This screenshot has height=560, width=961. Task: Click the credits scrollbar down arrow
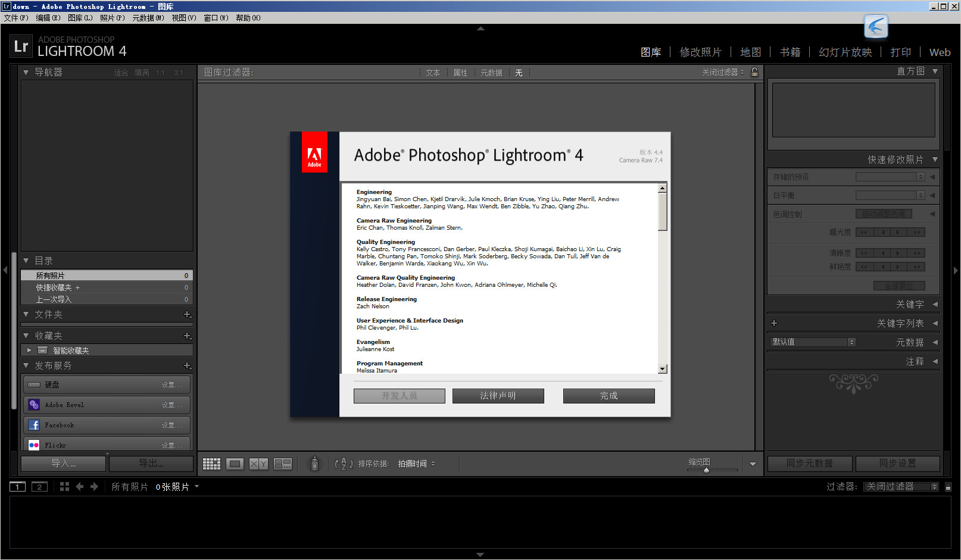coord(663,369)
